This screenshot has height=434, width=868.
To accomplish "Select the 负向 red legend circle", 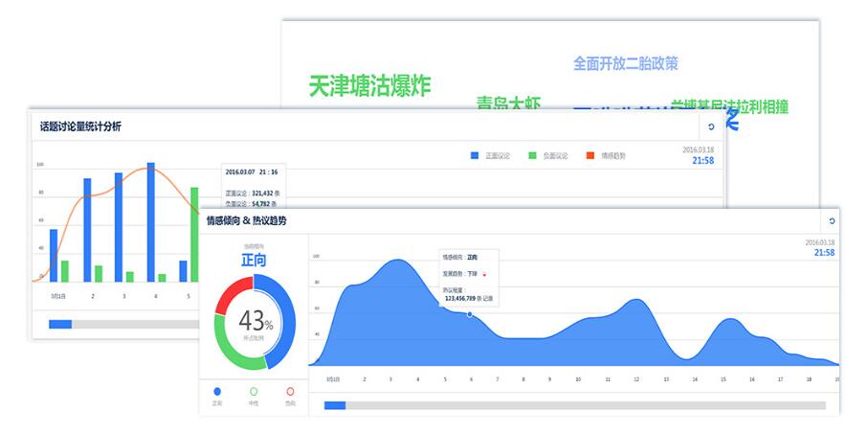I will [290, 391].
